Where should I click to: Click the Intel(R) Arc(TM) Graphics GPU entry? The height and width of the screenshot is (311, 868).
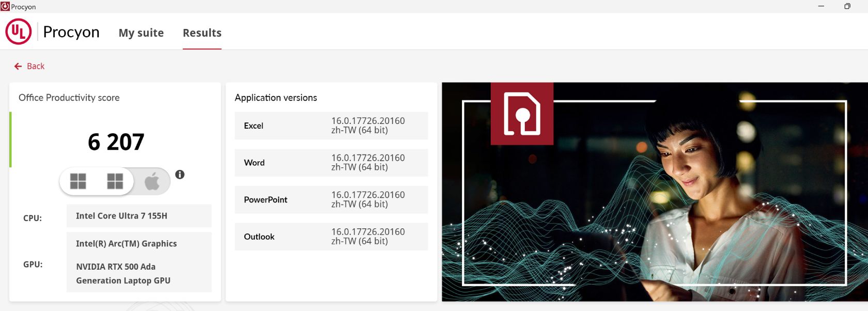click(127, 243)
